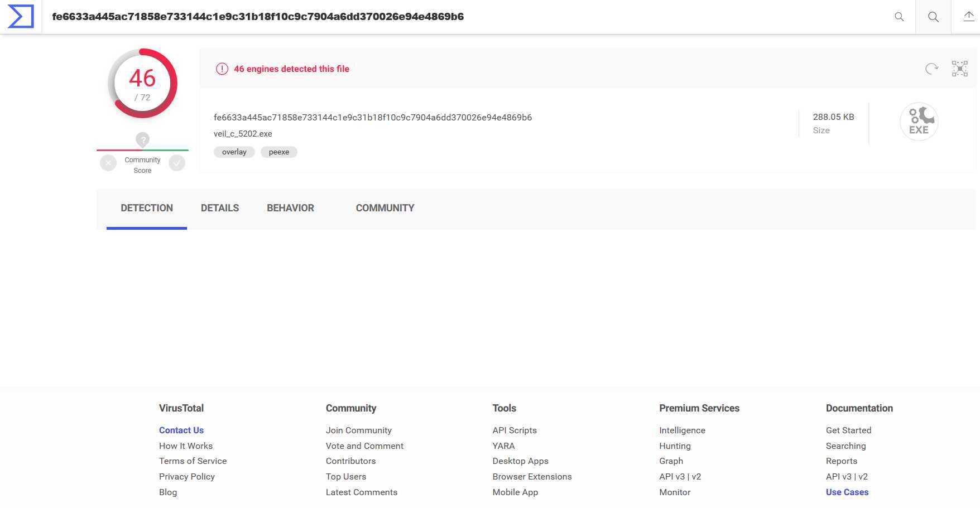Switch to the DETECTION tab
980x508 pixels.
[x=147, y=208]
